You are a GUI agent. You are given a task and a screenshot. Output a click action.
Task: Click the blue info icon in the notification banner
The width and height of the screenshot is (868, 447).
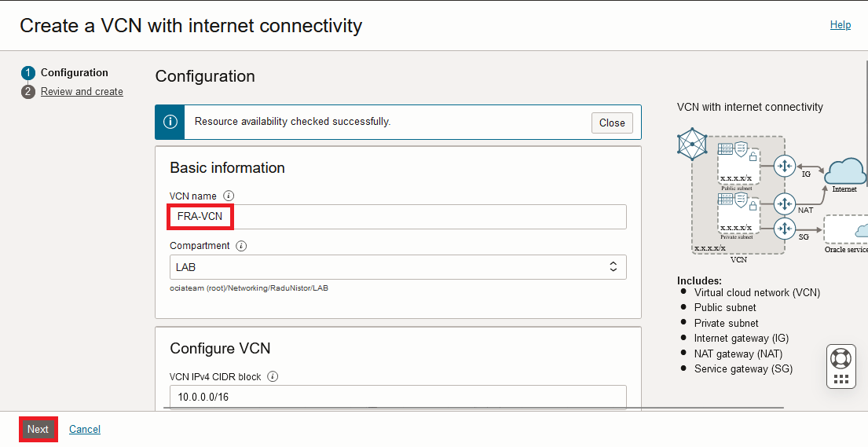click(170, 122)
